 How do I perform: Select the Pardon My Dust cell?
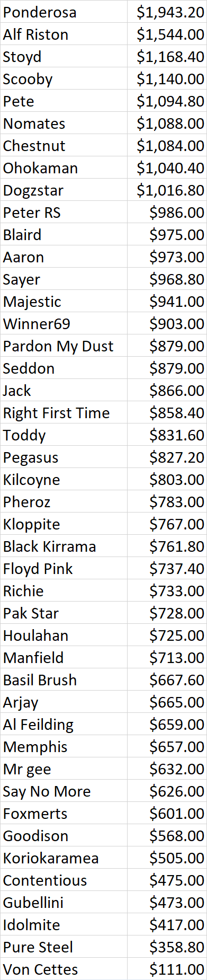(x=64, y=346)
